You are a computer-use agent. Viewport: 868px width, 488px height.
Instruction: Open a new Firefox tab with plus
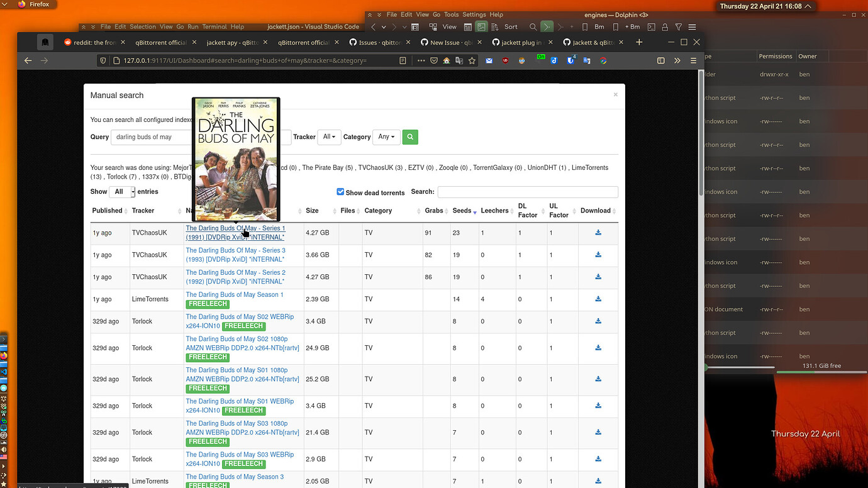pyautogui.click(x=639, y=42)
